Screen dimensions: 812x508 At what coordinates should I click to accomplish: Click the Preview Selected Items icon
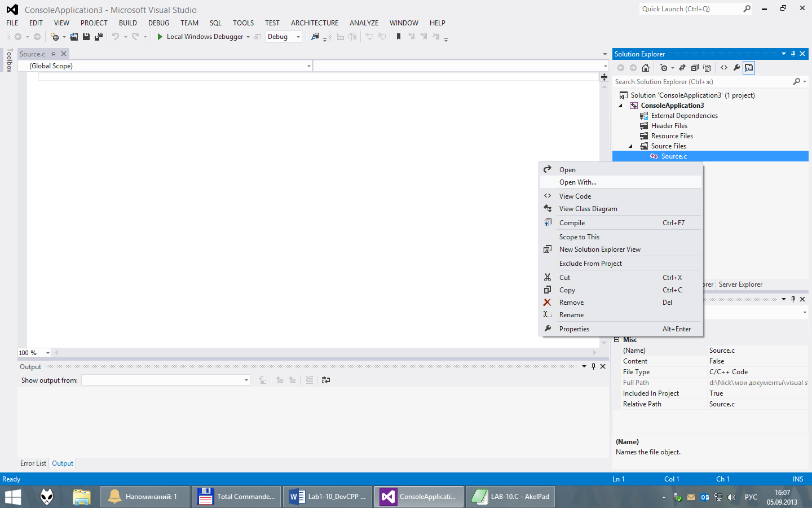tap(749, 68)
